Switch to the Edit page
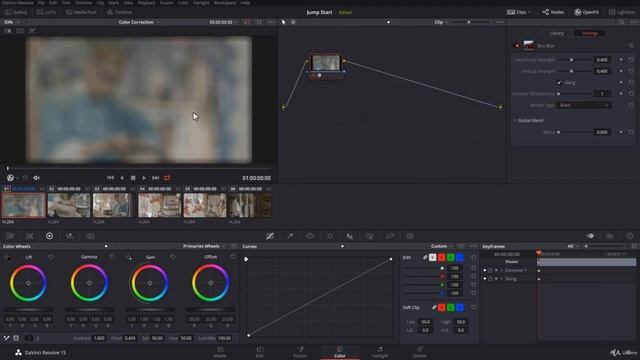 [260, 352]
